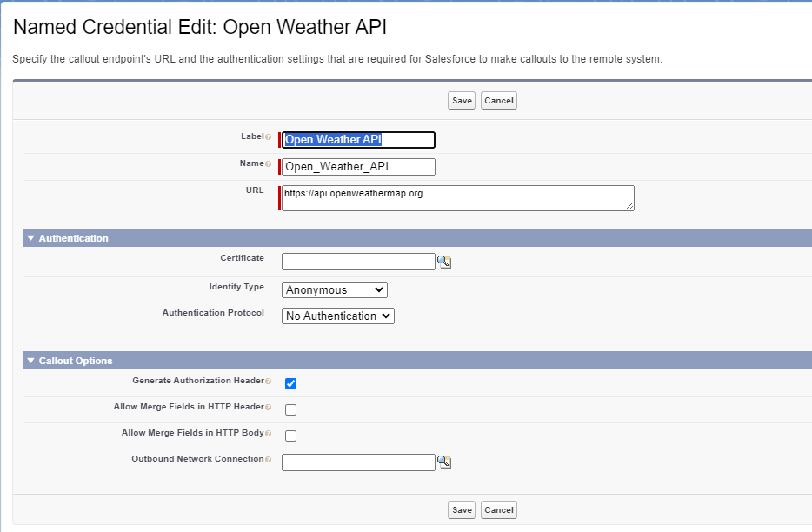Screen dimensions: 812x532
Task: Click into the URL text area
Action: pos(458,198)
